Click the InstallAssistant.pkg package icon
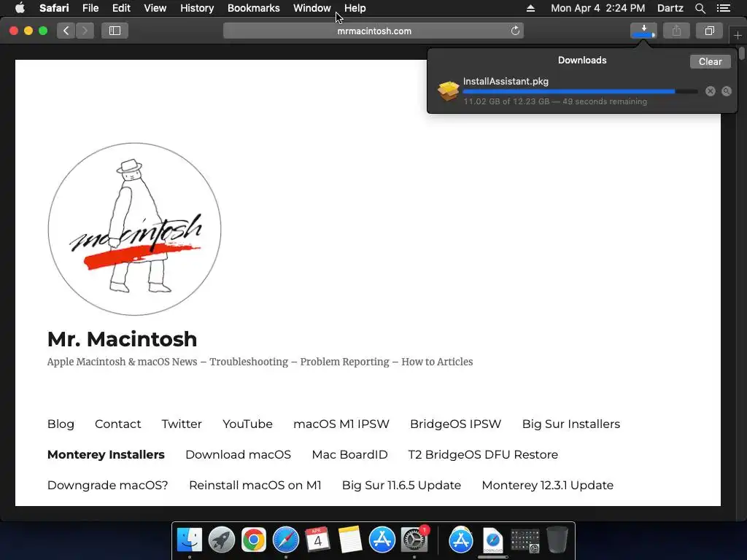The width and height of the screenshot is (747, 560). click(x=449, y=91)
